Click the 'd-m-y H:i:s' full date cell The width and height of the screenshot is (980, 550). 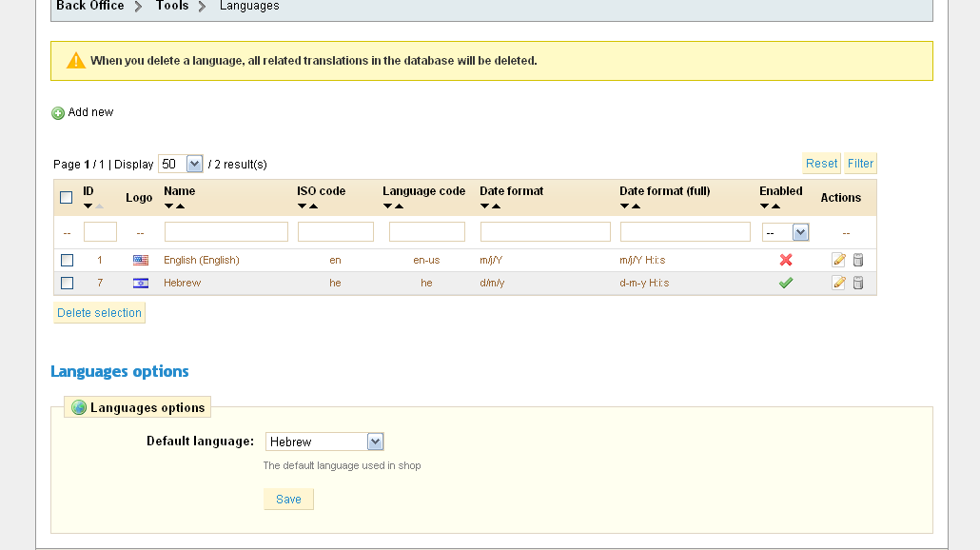tap(644, 284)
